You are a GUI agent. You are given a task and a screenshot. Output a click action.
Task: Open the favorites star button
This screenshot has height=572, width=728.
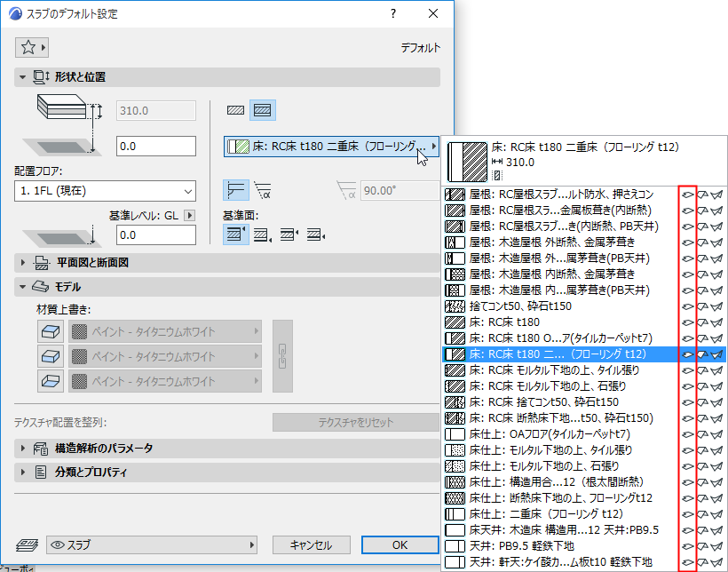point(32,47)
